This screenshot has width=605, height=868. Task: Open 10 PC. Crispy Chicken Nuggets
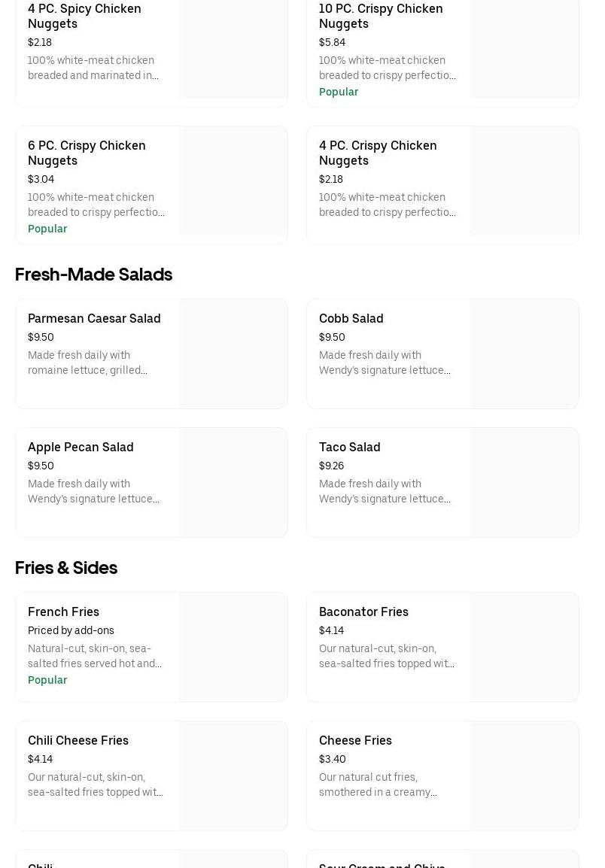[381, 16]
